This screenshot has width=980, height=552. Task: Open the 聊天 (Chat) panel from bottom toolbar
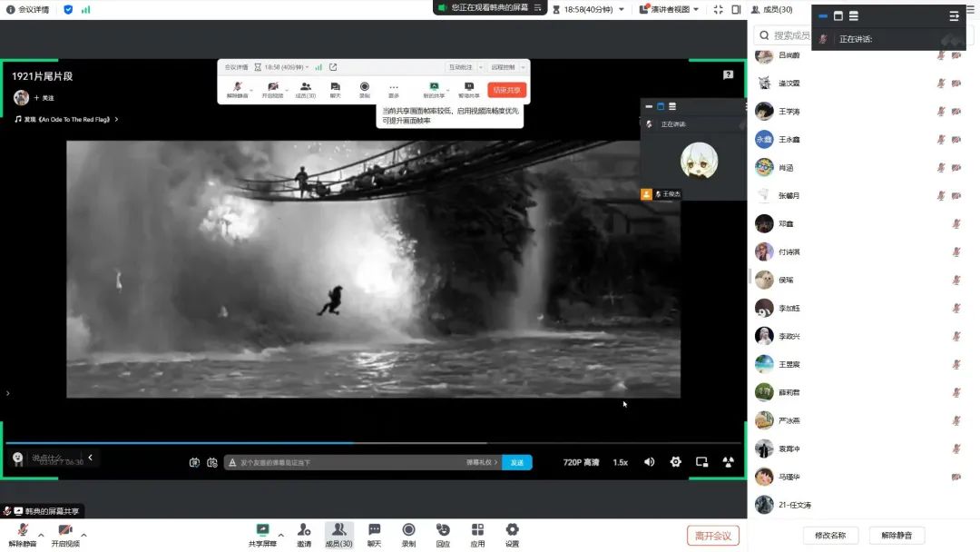(374, 530)
